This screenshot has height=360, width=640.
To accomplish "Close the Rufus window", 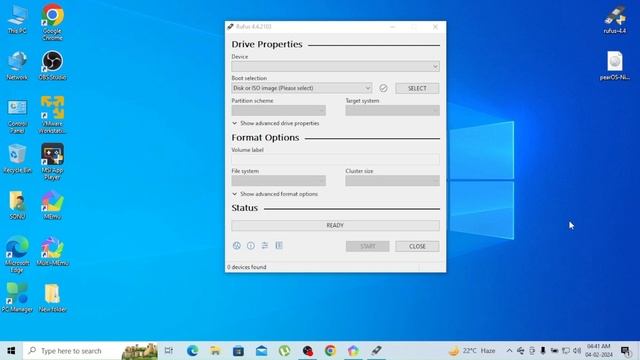I will (x=435, y=27).
